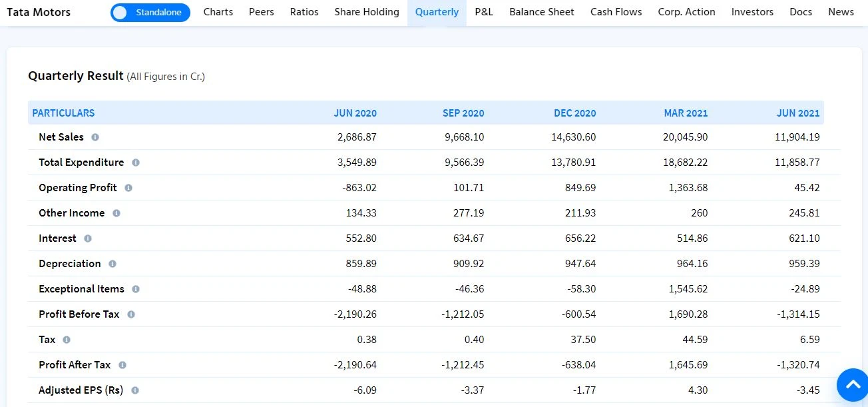Click the Profit Before Tax info icon
Image resolution: width=868 pixels, height=407 pixels.
[x=130, y=314]
